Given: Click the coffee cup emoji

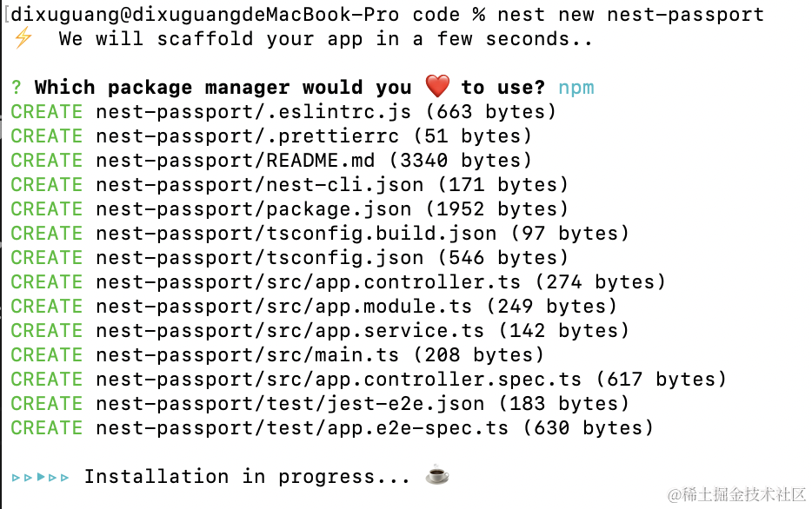Looking at the screenshot, I should [437, 476].
